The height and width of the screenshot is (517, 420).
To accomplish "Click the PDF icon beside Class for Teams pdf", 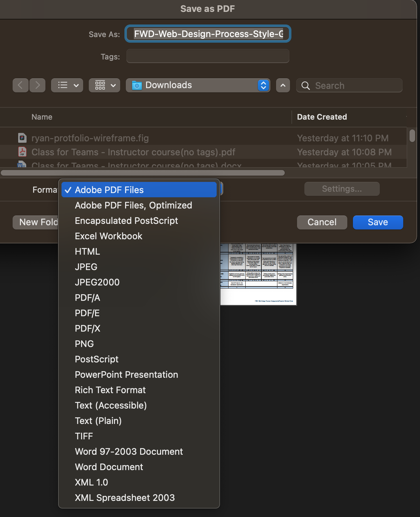I will (x=22, y=152).
